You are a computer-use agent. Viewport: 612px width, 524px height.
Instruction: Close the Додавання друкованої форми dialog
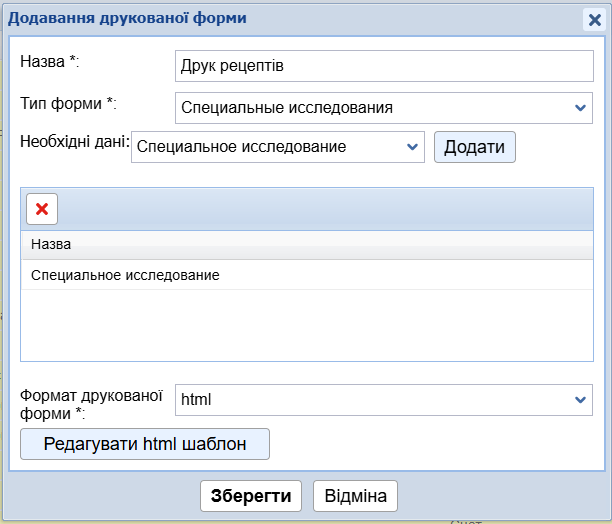(x=593, y=19)
